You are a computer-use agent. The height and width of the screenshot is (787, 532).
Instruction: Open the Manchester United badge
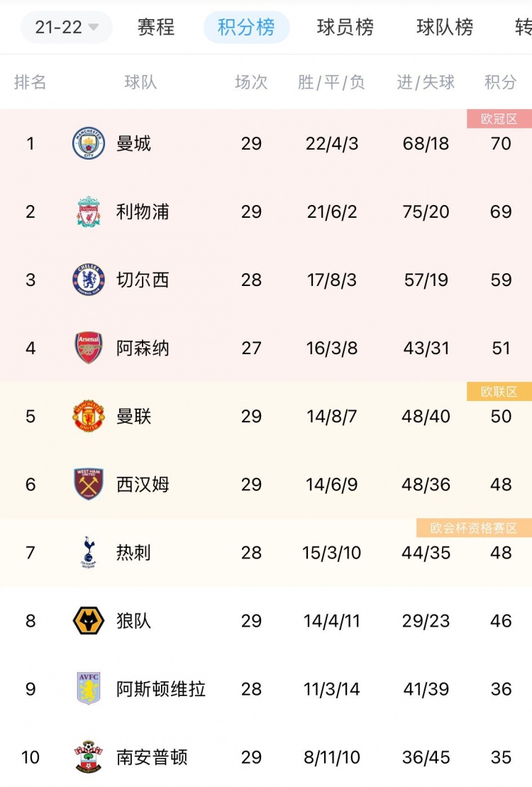pos(89,417)
